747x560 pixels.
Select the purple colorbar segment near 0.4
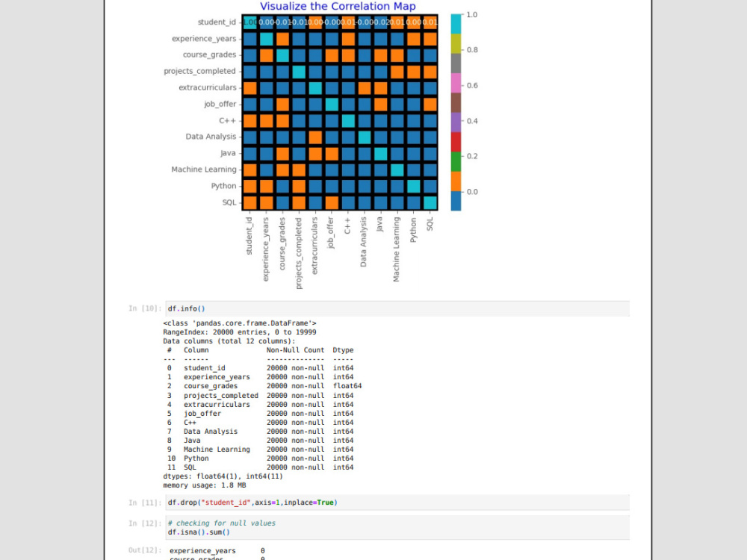pos(456,122)
